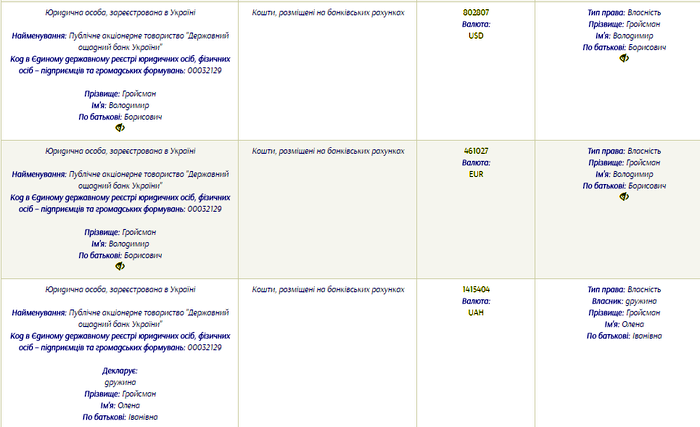
Task: Click registry code 00032129 in the EUR row
Action: 204,209
